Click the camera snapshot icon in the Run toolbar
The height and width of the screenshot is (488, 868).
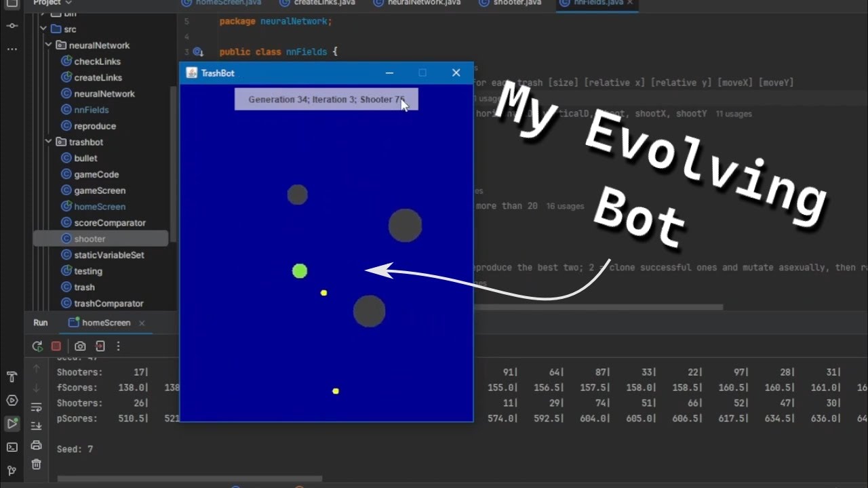click(x=80, y=346)
